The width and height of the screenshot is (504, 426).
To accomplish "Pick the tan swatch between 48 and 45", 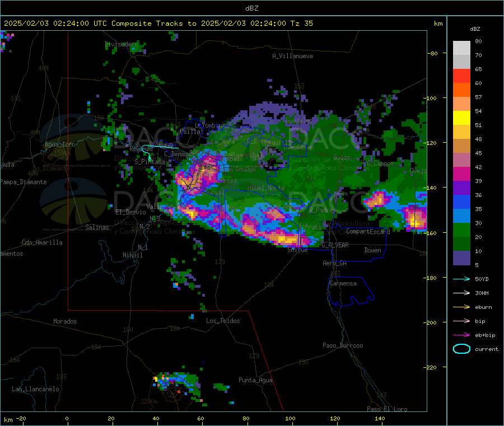I will point(461,146).
